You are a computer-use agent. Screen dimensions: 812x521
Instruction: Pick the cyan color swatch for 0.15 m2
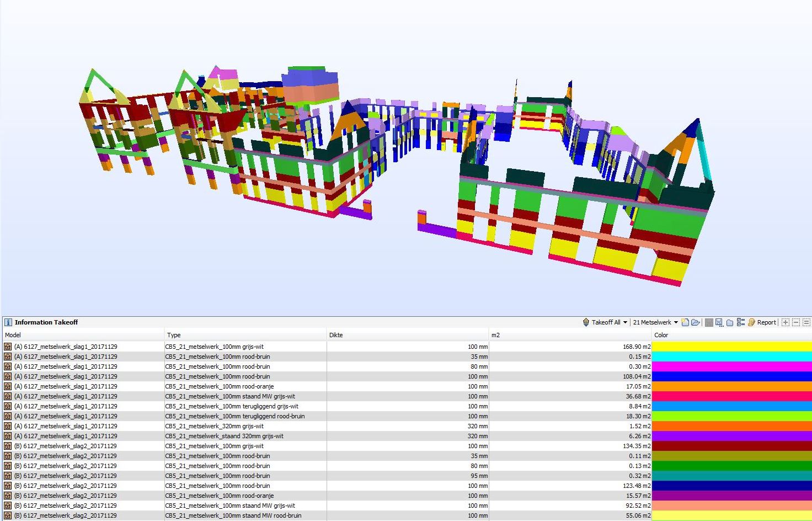tap(732, 357)
